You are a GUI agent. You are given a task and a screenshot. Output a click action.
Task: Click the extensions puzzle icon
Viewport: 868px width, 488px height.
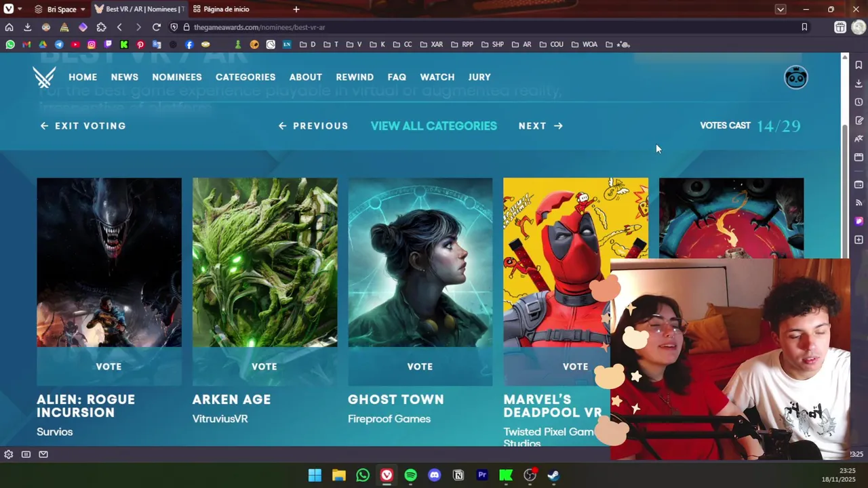pos(101,27)
